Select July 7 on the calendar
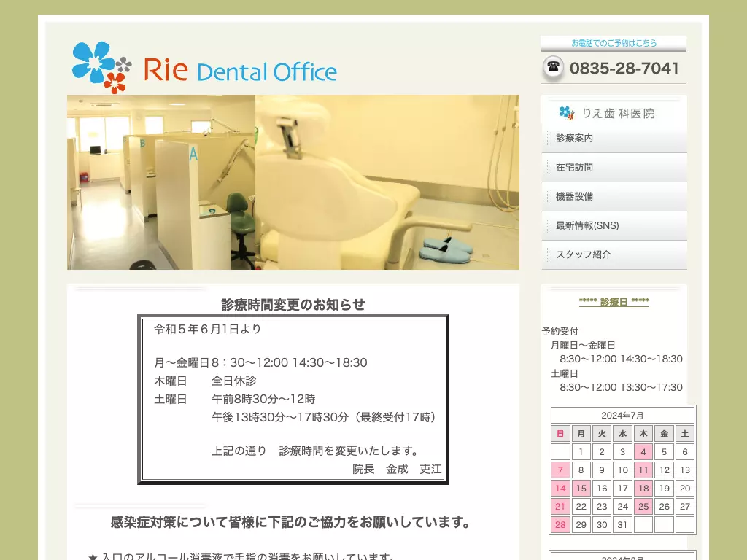Screen dimensions: 747x560 coord(560,470)
